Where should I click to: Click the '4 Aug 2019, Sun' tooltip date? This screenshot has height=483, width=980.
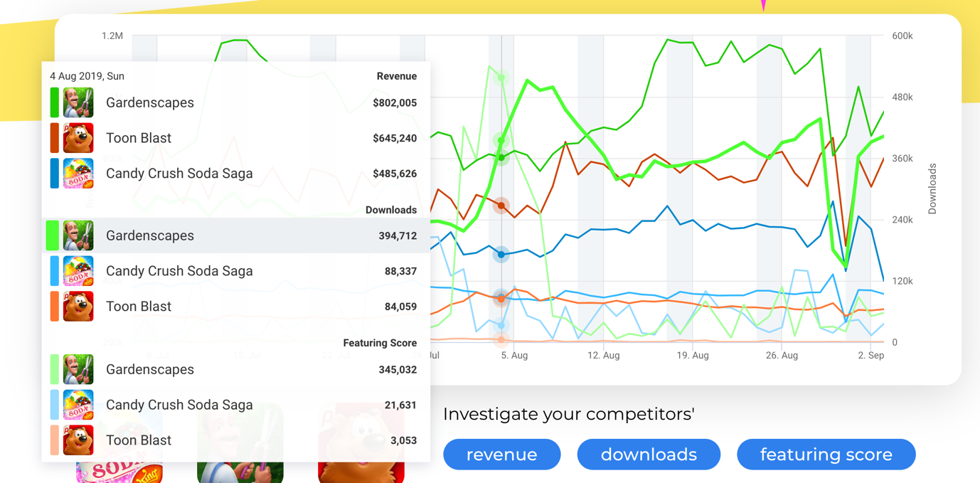87,76
